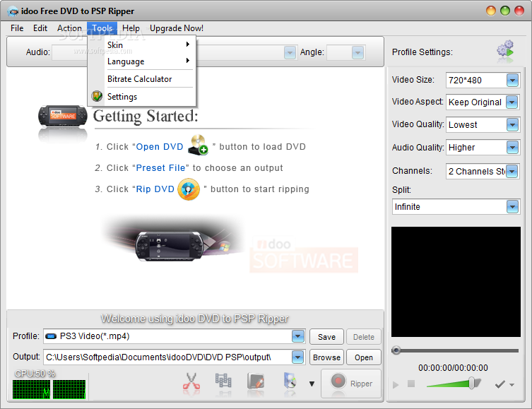Click Upgrade Now! in the menu bar
The image size is (532, 409).
click(177, 28)
